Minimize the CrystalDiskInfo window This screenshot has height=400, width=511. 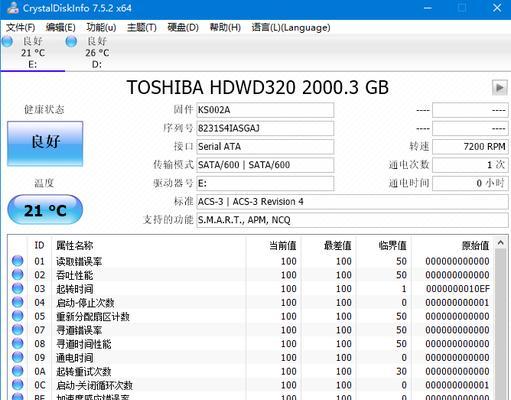[x=428, y=8]
